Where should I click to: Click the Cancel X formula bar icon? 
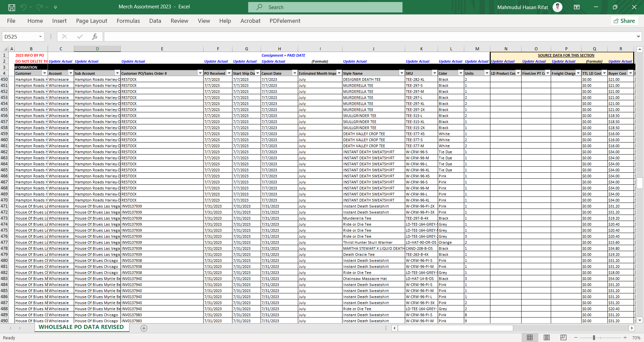(x=64, y=37)
